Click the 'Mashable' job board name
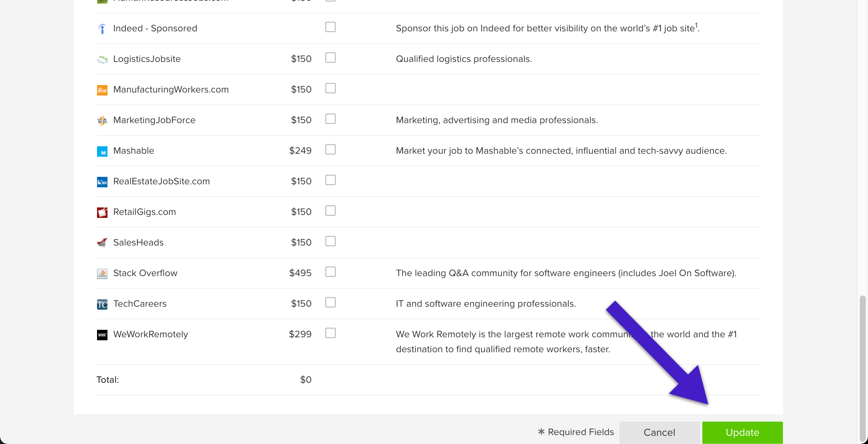 click(134, 151)
